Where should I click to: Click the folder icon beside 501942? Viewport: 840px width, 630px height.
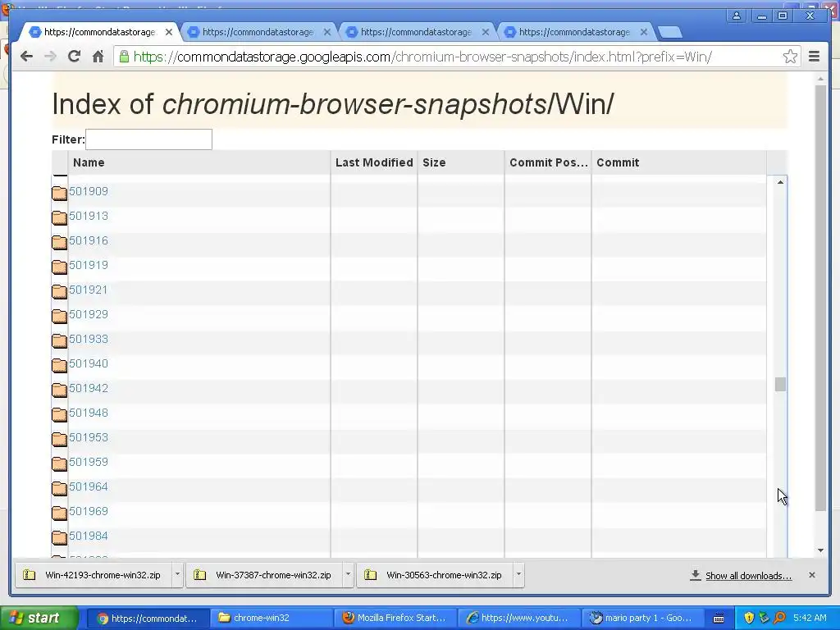point(59,390)
